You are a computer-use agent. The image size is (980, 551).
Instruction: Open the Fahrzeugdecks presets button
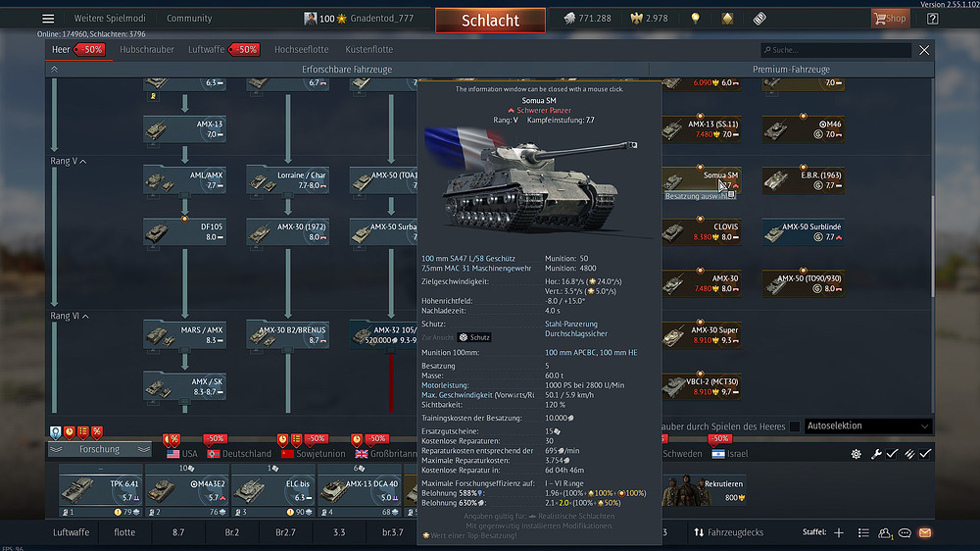point(729,532)
